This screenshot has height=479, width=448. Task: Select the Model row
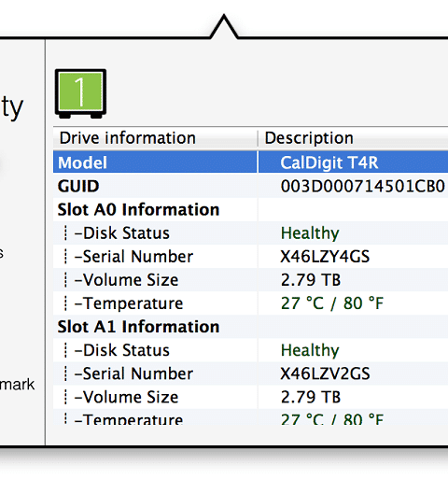tap(250, 162)
